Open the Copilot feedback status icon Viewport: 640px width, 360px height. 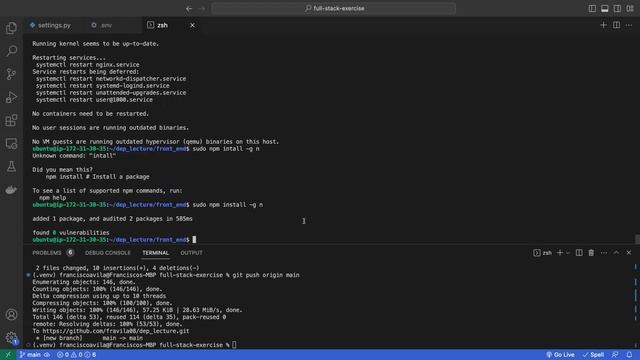[x=615, y=355]
